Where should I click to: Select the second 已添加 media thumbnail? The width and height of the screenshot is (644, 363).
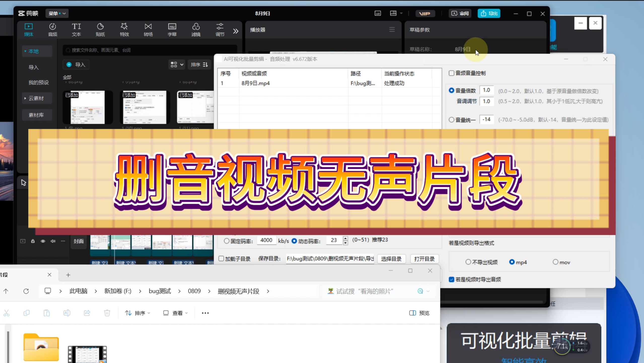145,107
